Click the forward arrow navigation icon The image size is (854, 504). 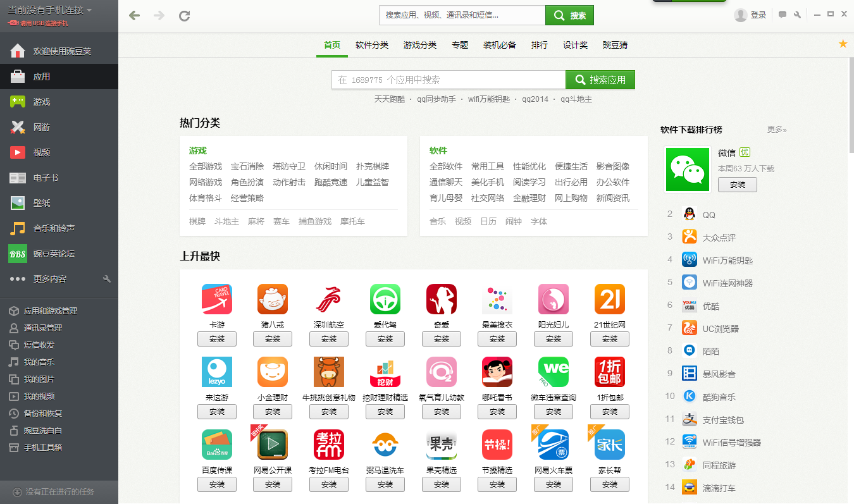(159, 16)
